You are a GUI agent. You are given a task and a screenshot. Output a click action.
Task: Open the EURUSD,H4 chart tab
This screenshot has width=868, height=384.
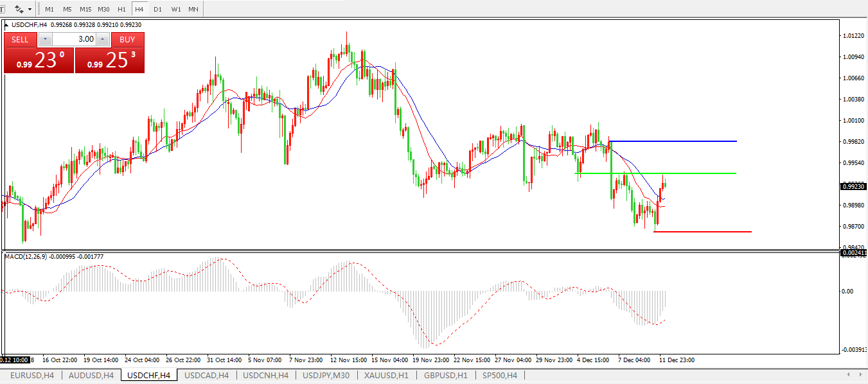[32, 375]
